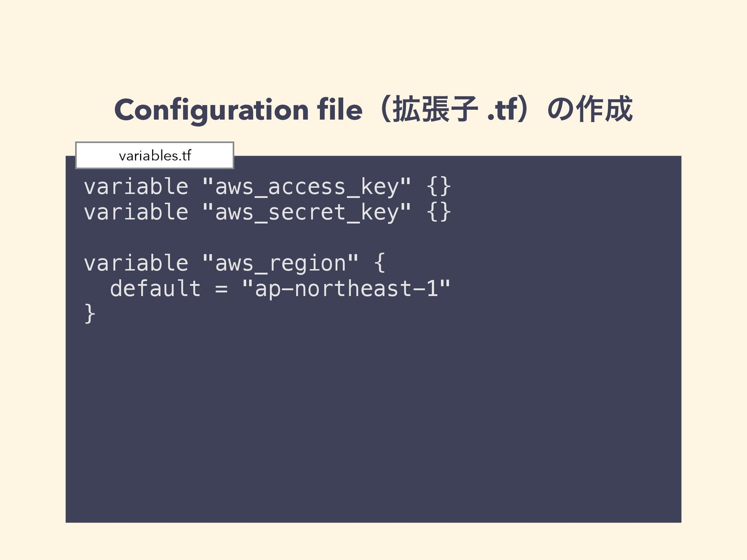
Task: Click the "aws_region" variable name
Action: point(281,263)
